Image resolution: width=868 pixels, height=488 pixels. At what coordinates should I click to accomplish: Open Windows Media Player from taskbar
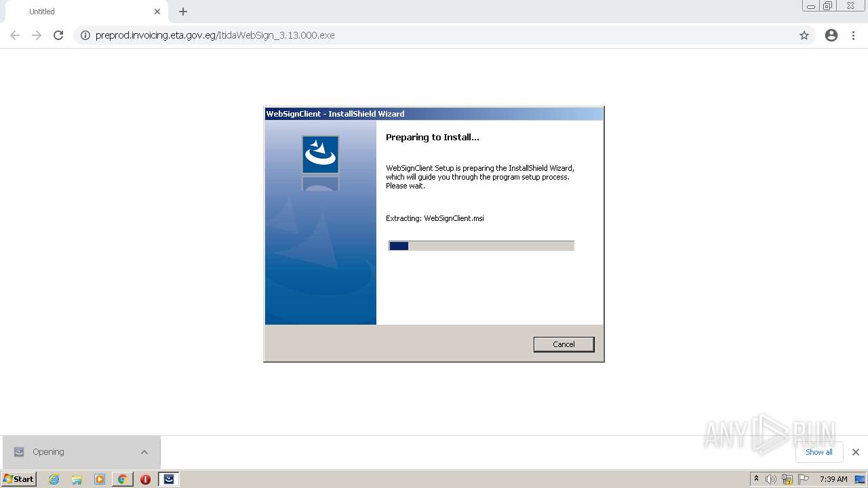pos(100,479)
